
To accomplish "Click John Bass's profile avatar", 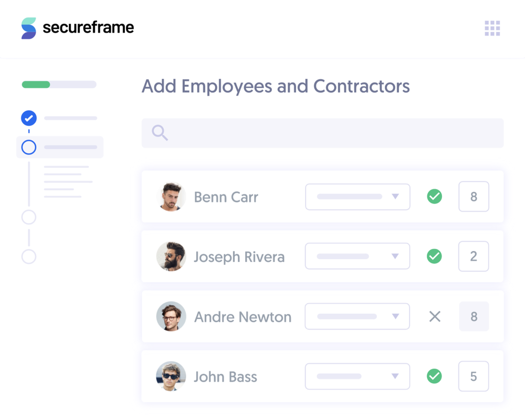I will click(x=171, y=376).
